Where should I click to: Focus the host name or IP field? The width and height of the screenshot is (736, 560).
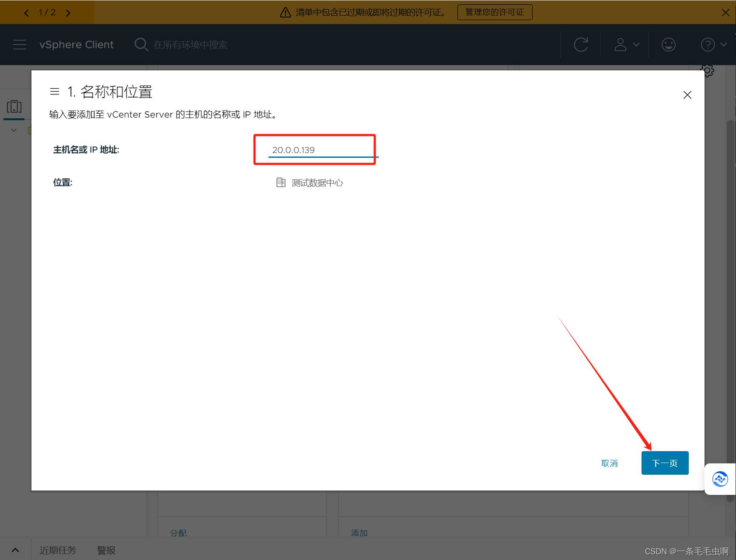point(322,150)
